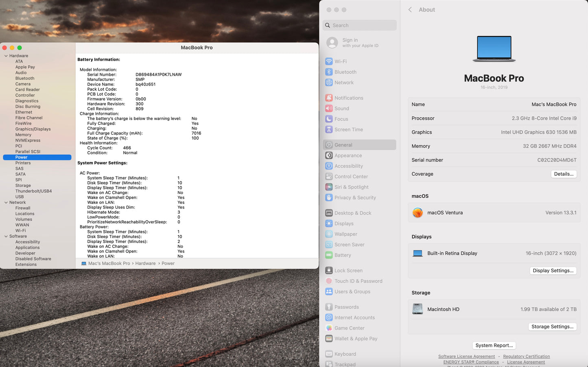Select the Sound settings icon

pyautogui.click(x=341, y=108)
